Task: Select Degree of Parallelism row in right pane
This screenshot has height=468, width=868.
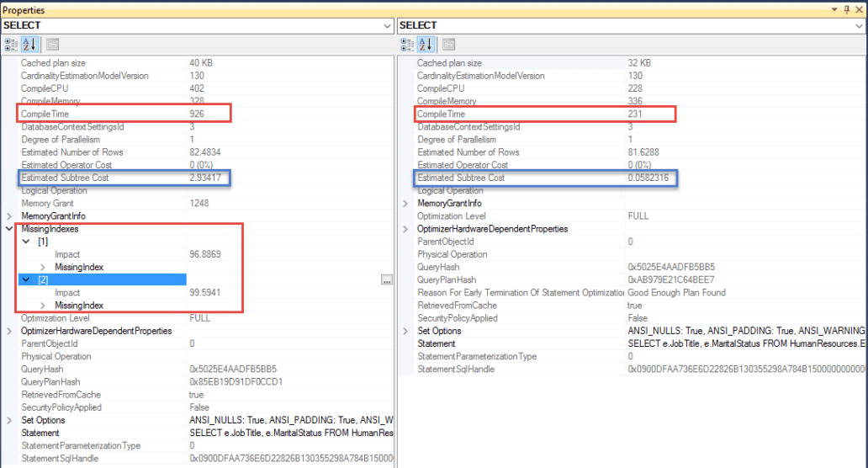Action: [640, 140]
